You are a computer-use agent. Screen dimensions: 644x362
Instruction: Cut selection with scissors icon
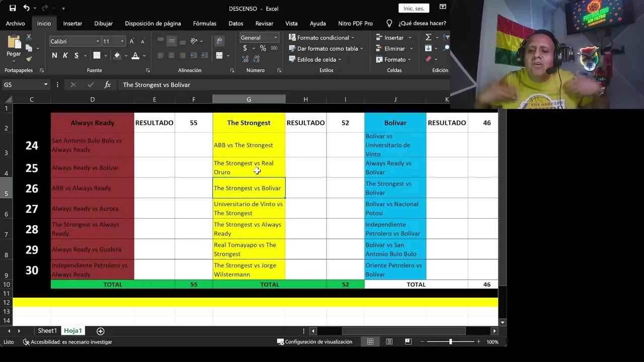[x=29, y=38]
